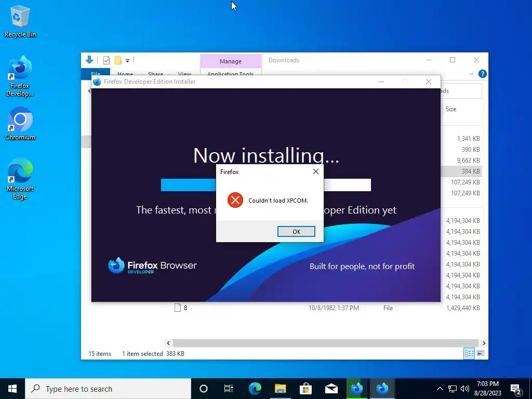This screenshot has height=399, width=532.
Task: Select the Chromium desktop shortcut
Action: [20, 124]
